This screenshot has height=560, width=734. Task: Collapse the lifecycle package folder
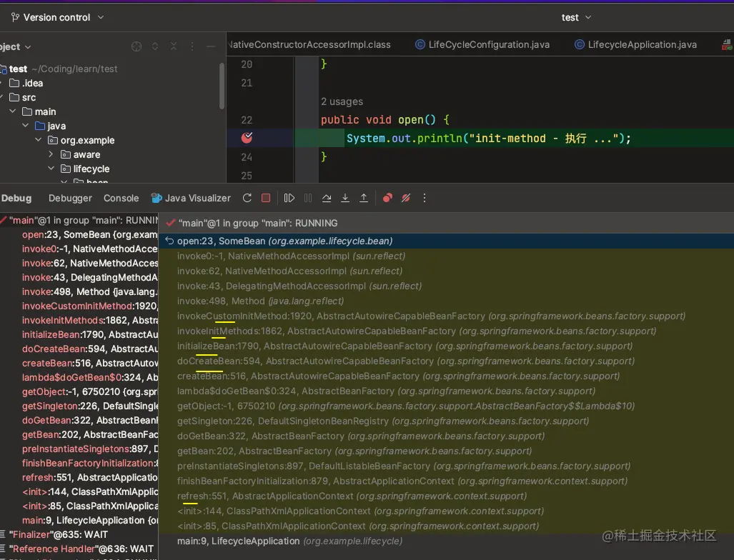51,169
